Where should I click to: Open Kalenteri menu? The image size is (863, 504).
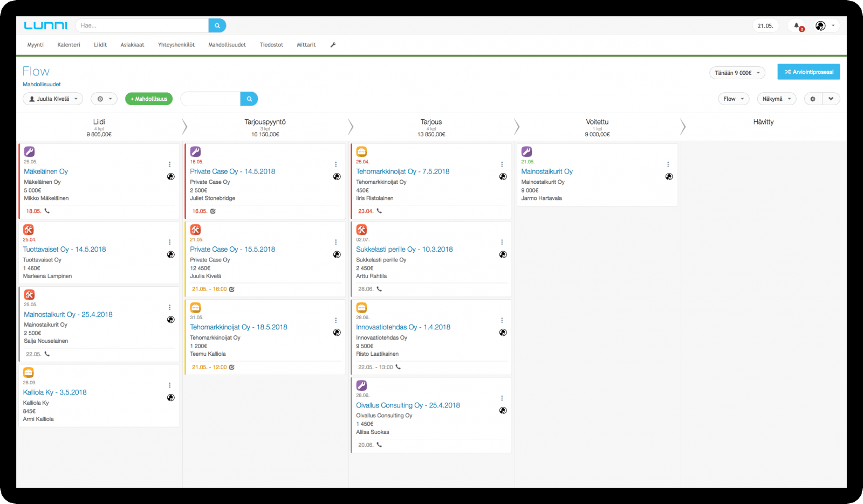pyautogui.click(x=69, y=45)
